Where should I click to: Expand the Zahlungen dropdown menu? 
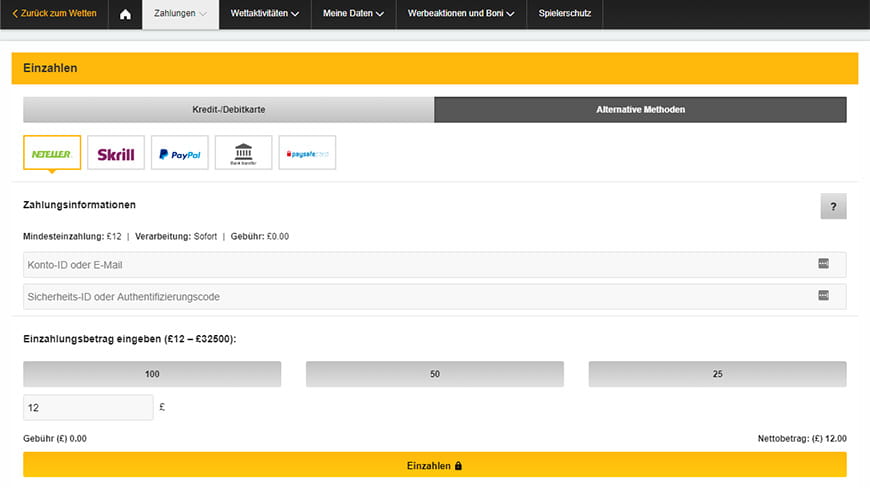180,14
